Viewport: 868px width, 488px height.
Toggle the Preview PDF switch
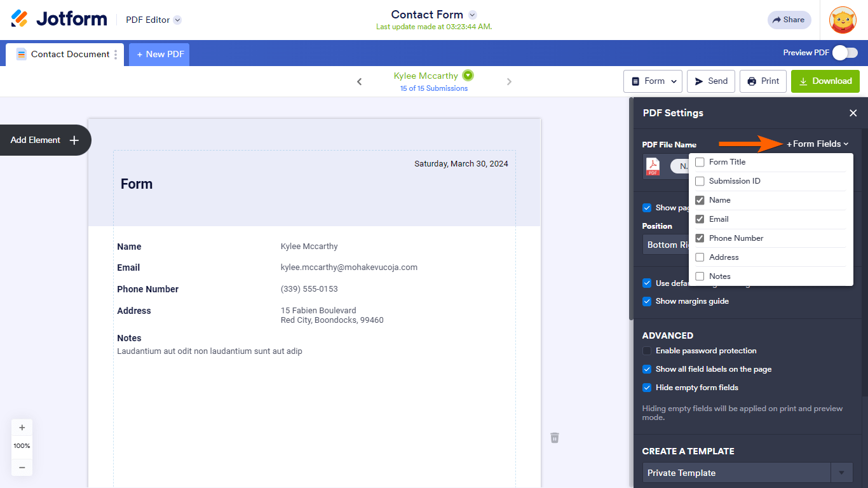click(845, 53)
